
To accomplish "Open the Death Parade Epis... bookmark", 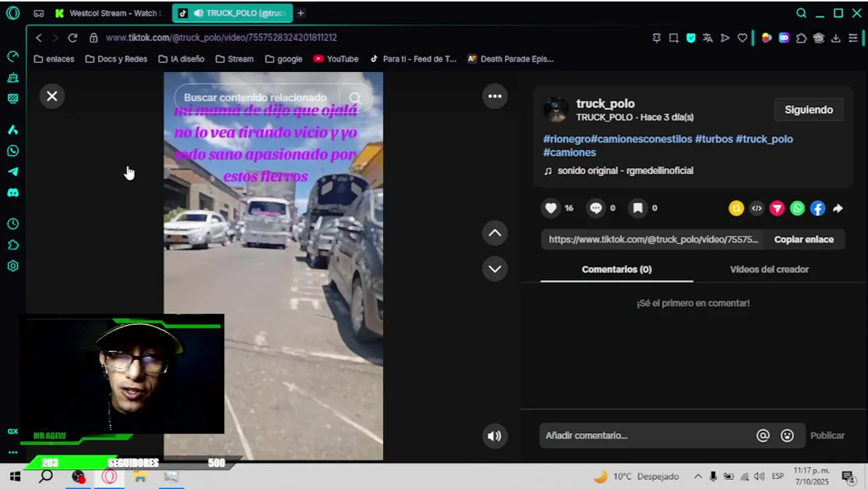I will (510, 59).
